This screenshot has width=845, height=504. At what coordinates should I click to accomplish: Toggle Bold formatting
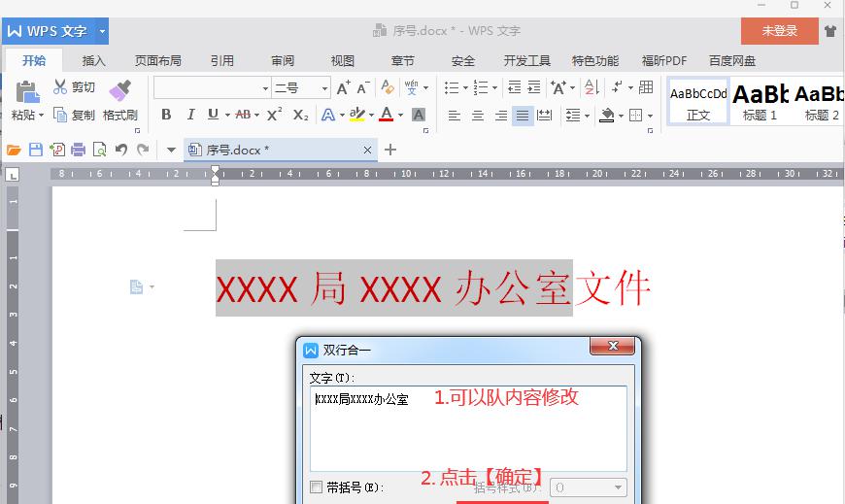[x=166, y=115]
